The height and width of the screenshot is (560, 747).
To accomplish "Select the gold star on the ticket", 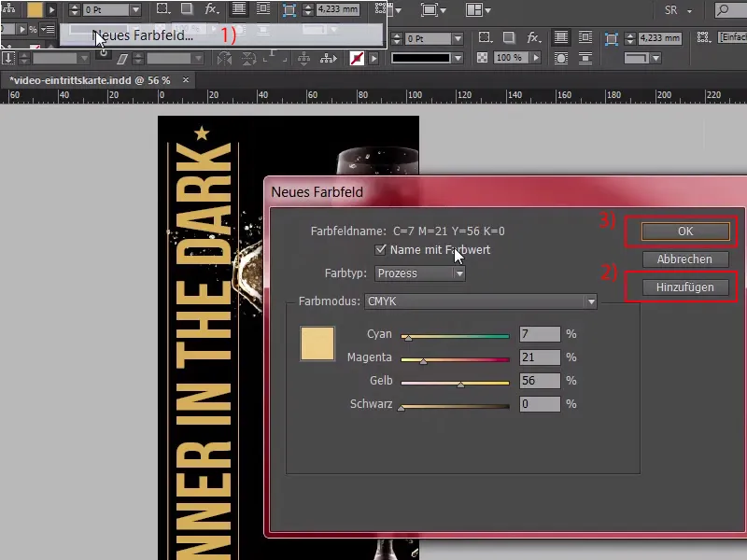I will pos(202,133).
